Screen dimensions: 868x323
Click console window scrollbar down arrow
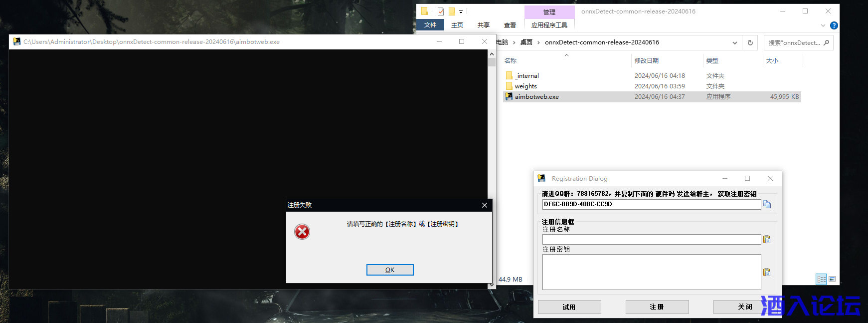[x=492, y=285]
